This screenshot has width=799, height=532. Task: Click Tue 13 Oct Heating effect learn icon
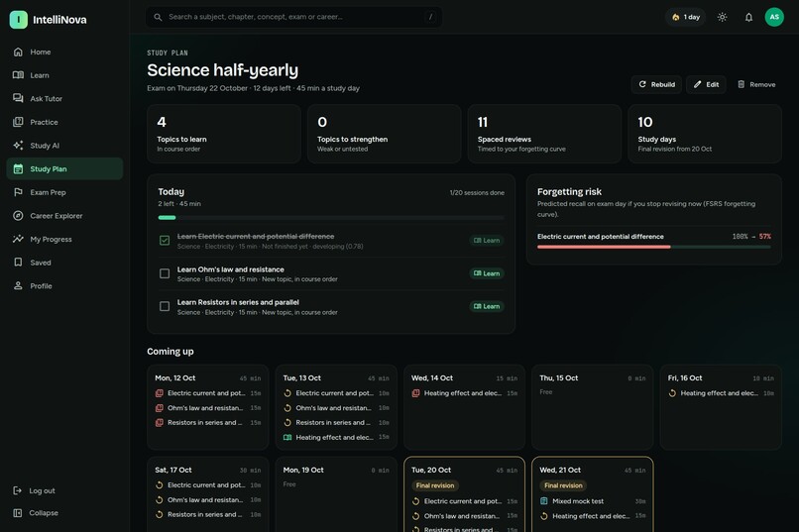pos(287,437)
